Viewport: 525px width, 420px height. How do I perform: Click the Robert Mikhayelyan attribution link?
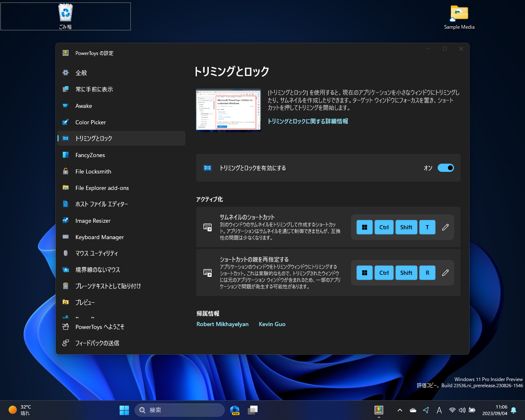pyautogui.click(x=222, y=324)
